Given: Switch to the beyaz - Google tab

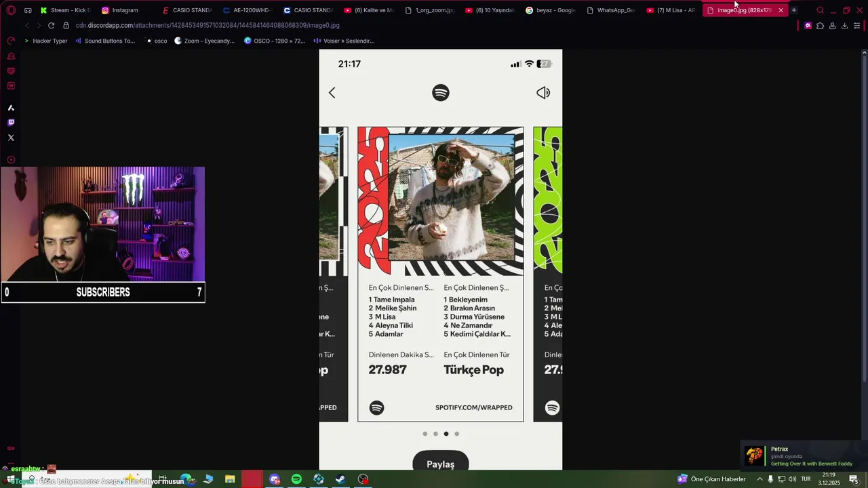Looking at the screenshot, I should tap(549, 10).
